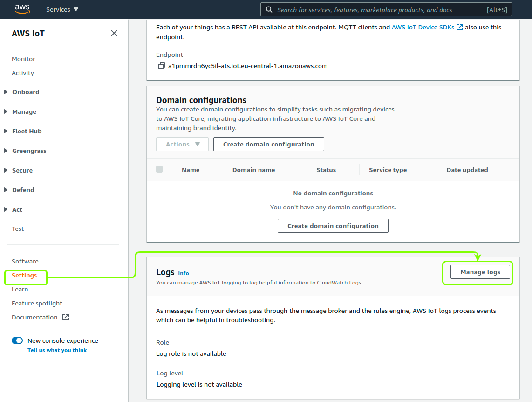
Task: Click the Device SDKs external link icon
Action: (460, 27)
